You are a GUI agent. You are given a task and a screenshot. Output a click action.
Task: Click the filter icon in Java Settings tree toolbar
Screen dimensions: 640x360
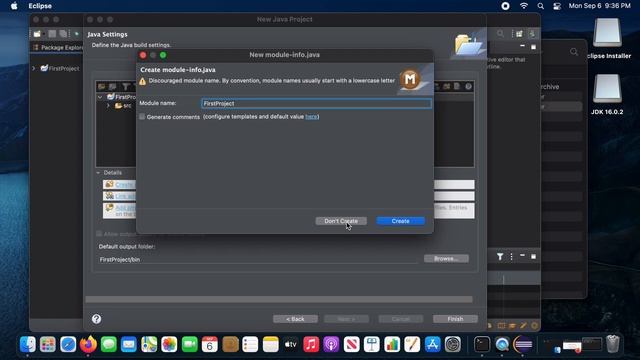pos(125,86)
